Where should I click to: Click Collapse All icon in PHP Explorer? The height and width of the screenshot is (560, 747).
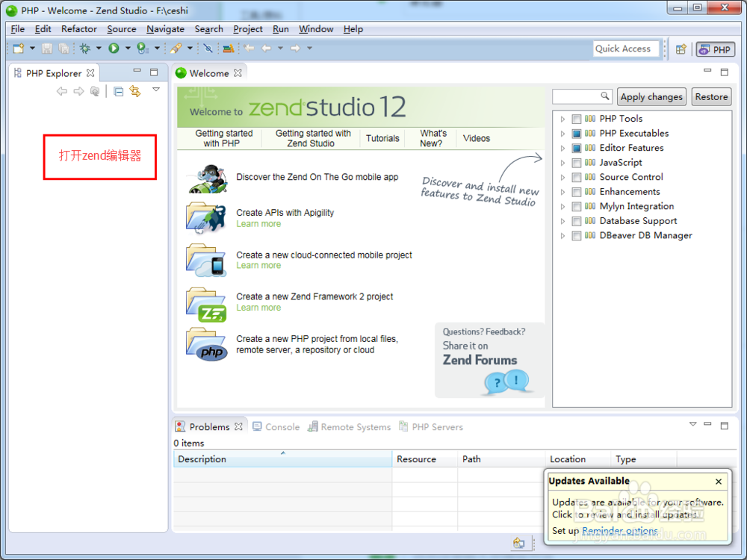pyautogui.click(x=119, y=91)
